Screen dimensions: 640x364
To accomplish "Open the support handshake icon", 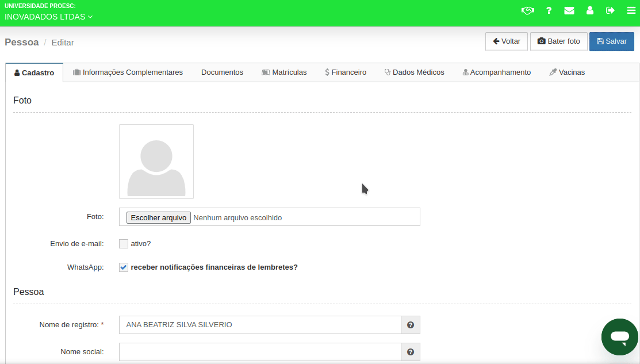I will pos(528,10).
